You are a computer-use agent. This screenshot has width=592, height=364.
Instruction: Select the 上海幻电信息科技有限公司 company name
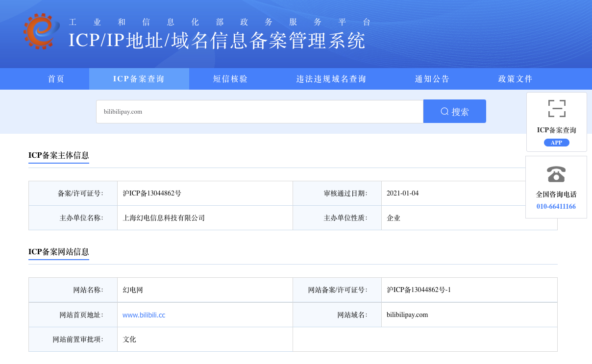pyautogui.click(x=164, y=218)
